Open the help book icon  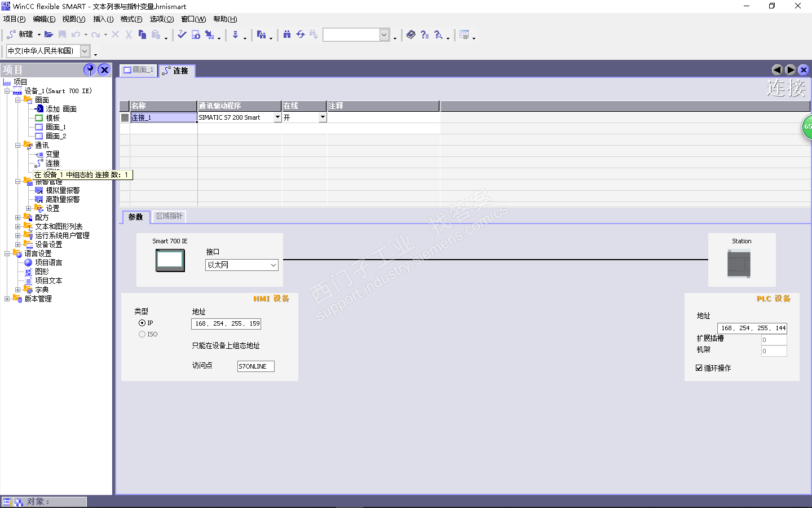[411, 34]
